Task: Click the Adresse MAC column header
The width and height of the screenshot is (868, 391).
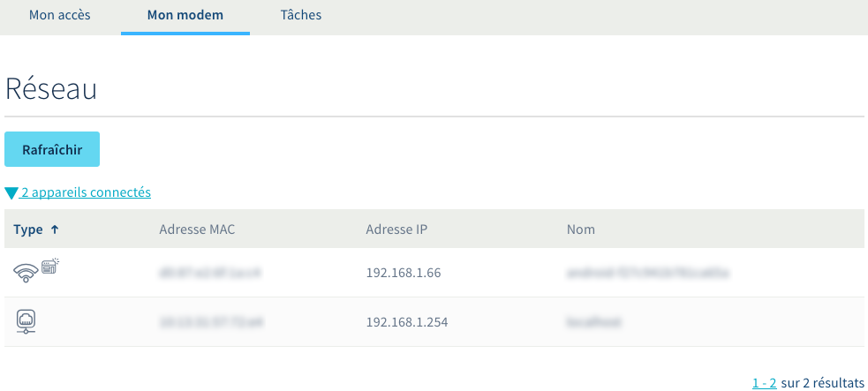Action: [197, 229]
